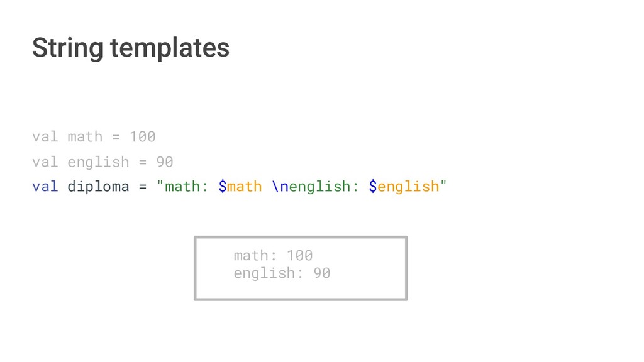Click the gray "val" on the english line
This screenshot has width=644, height=362.
(x=45, y=162)
